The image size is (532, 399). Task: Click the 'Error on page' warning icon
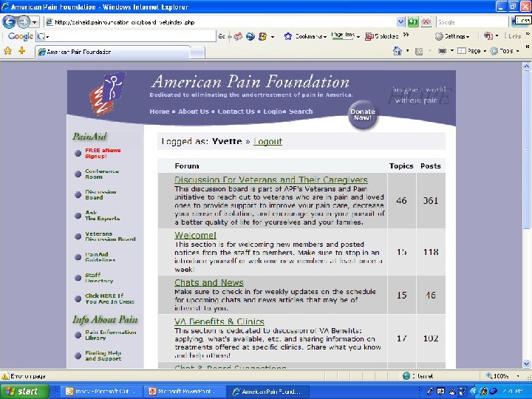(5, 376)
